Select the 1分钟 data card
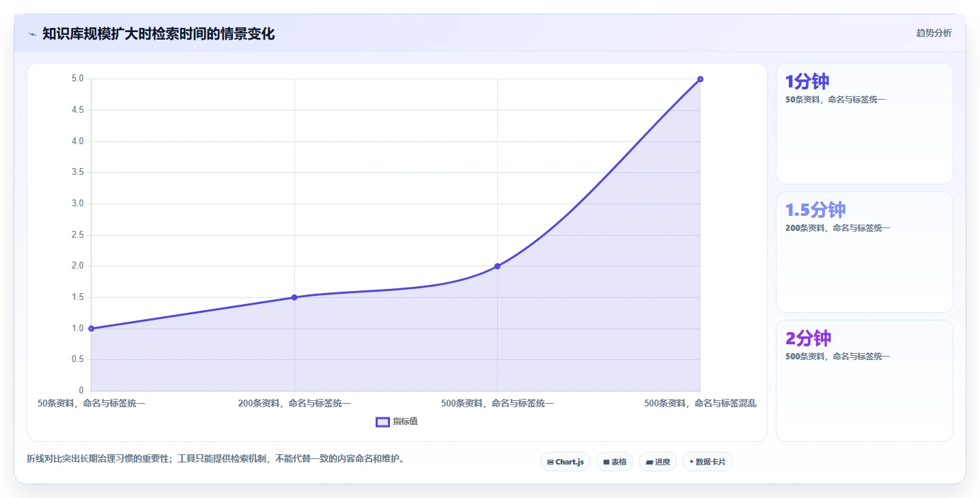The width and height of the screenshot is (980, 498). click(x=864, y=124)
